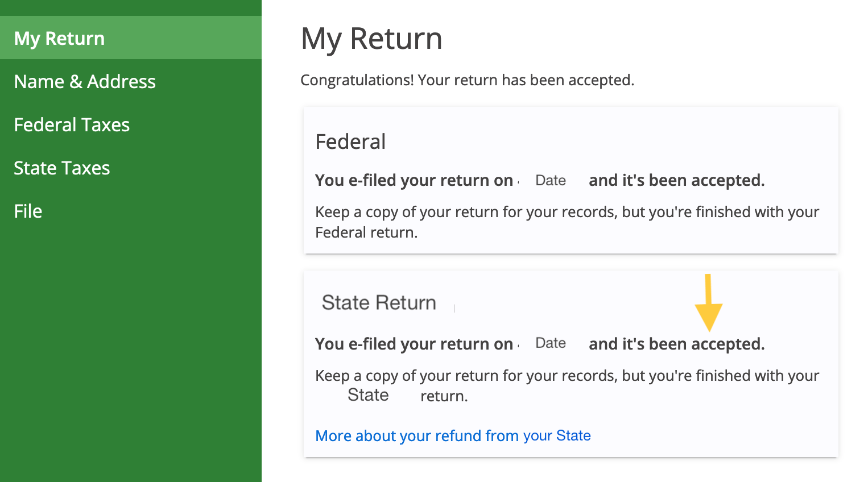The image size is (868, 482).
Task: Go to the File section
Action: click(x=28, y=211)
